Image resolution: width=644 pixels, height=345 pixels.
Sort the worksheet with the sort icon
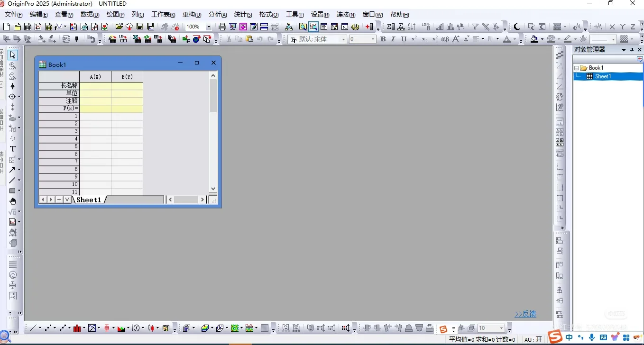pyautogui.click(x=411, y=27)
